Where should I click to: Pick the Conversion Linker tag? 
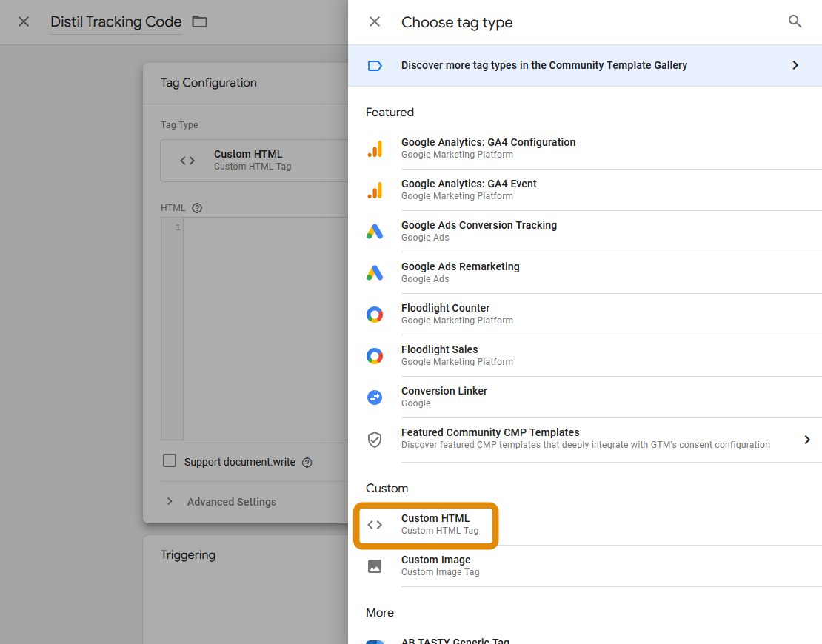click(x=585, y=398)
